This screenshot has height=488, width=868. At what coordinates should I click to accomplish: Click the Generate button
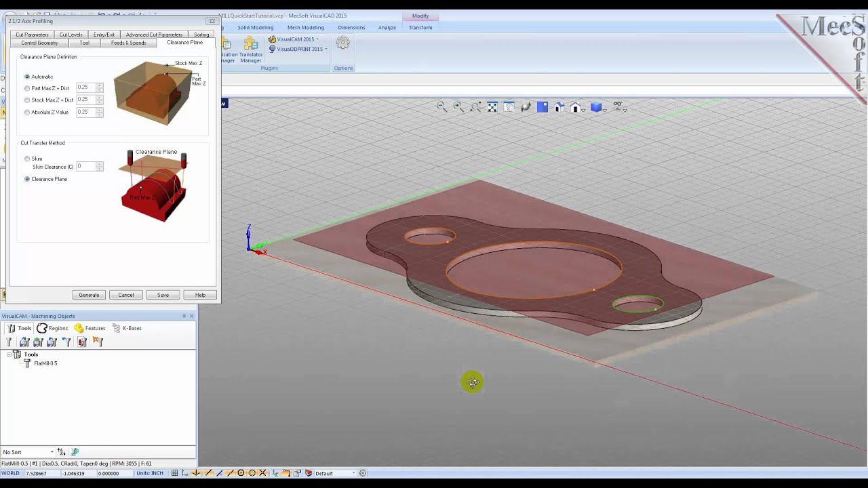click(89, 295)
